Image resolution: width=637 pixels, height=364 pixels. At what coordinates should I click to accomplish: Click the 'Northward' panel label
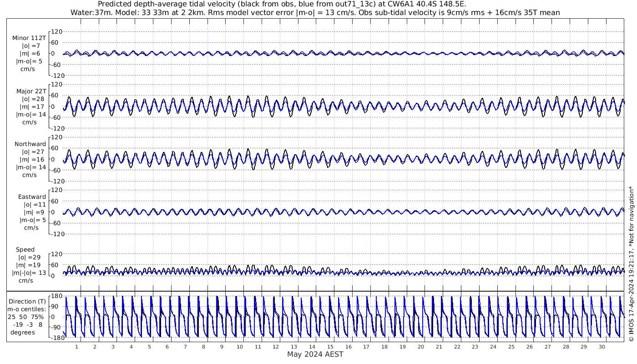pos(30,144)
